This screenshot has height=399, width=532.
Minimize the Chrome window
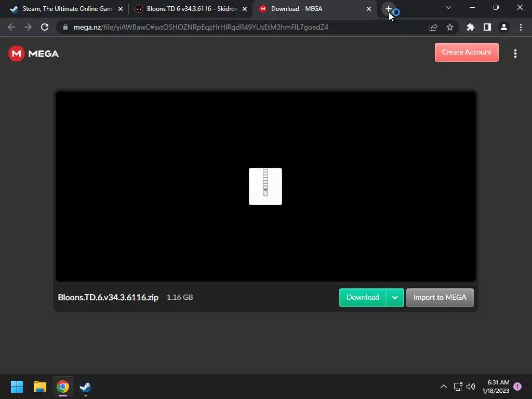[x=472, y=7]
